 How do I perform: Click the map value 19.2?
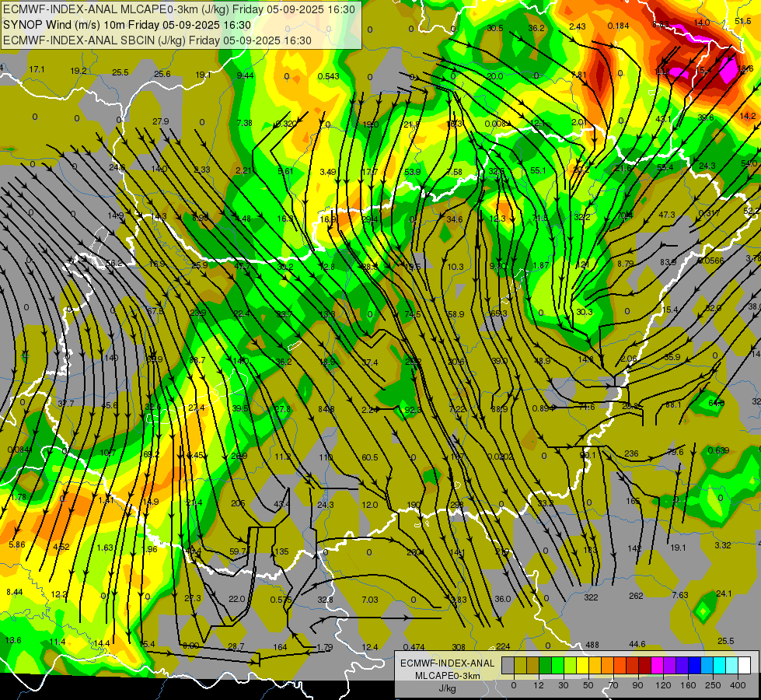point(79,71)
